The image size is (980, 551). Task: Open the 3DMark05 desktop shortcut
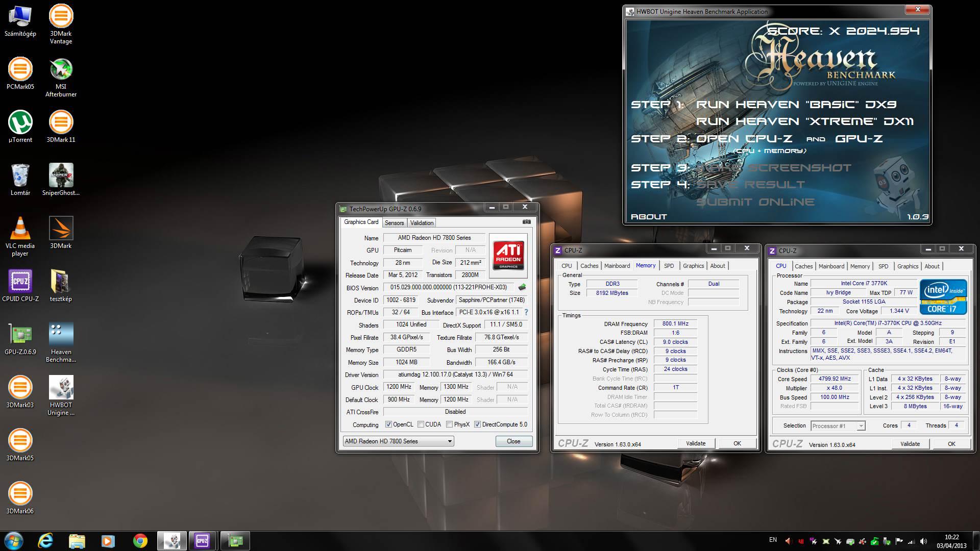click(x=20, y=445)
